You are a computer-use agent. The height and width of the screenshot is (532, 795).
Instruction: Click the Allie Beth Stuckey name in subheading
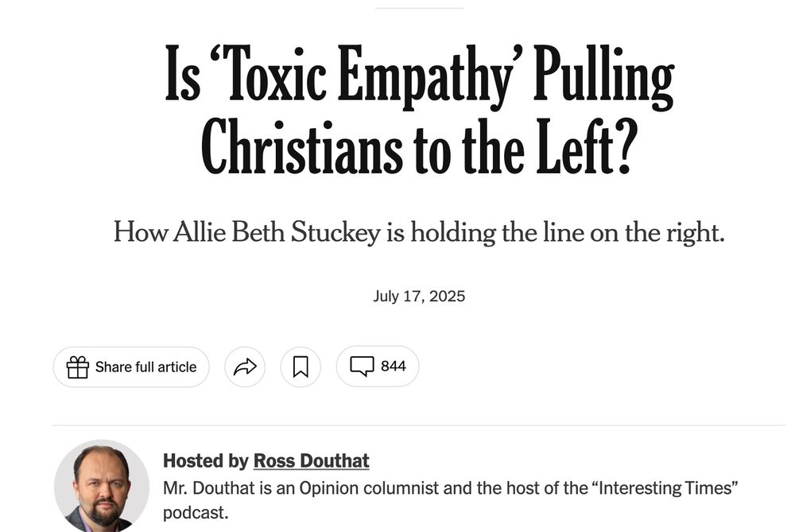click(277, 232)
